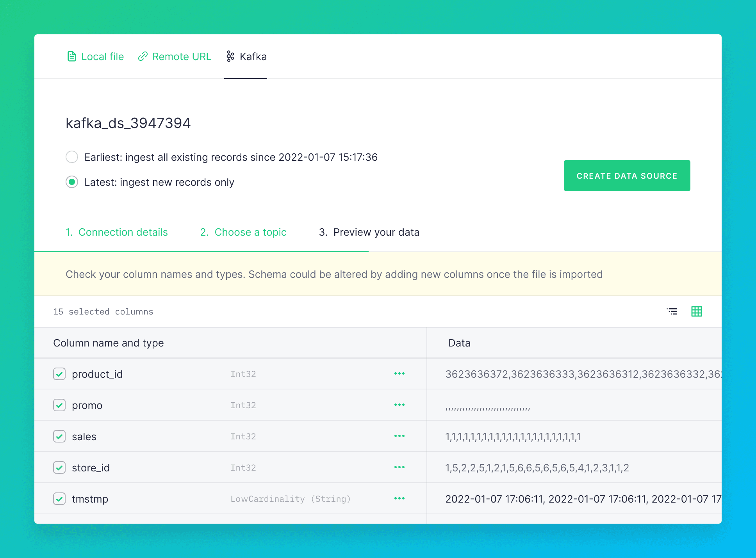Screen dimensions: 756x558
Task: Go to Connection details step
Action: [117, 232]
